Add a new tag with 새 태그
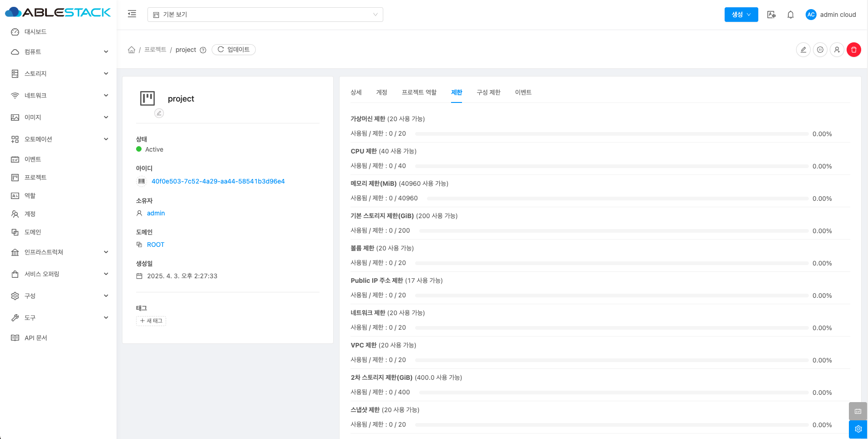The width and height of the screenshot is (868, 439). [151, 321]
